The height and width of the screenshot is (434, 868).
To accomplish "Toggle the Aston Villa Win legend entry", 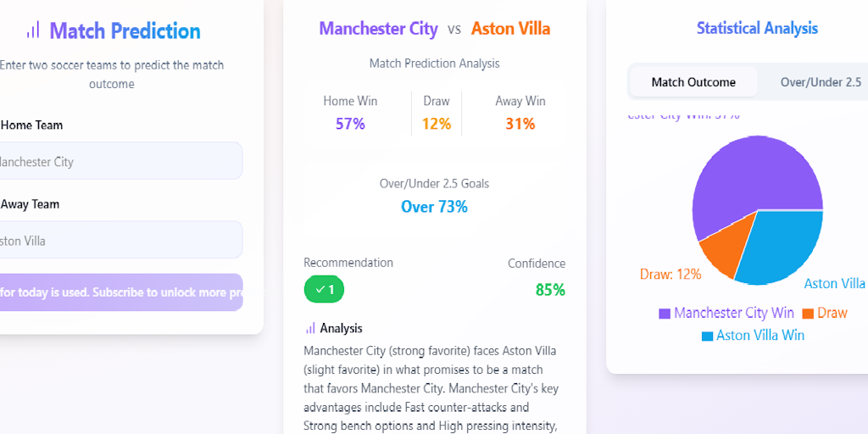I will pyautogui.click(x=753, y=335).
